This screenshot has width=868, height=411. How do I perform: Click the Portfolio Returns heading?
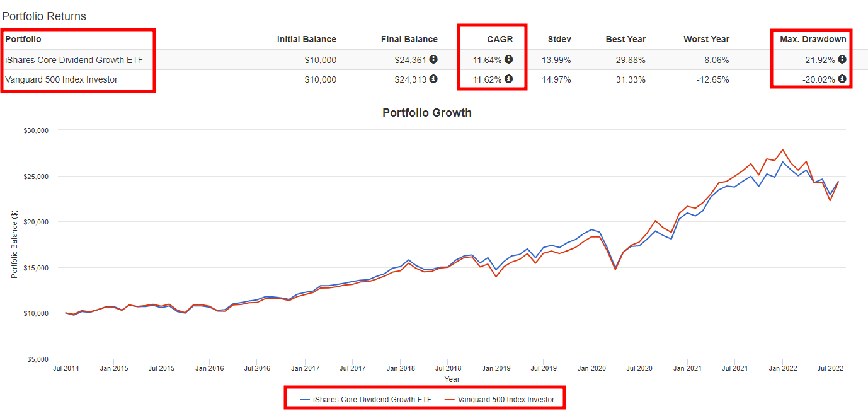pos(44,16)
